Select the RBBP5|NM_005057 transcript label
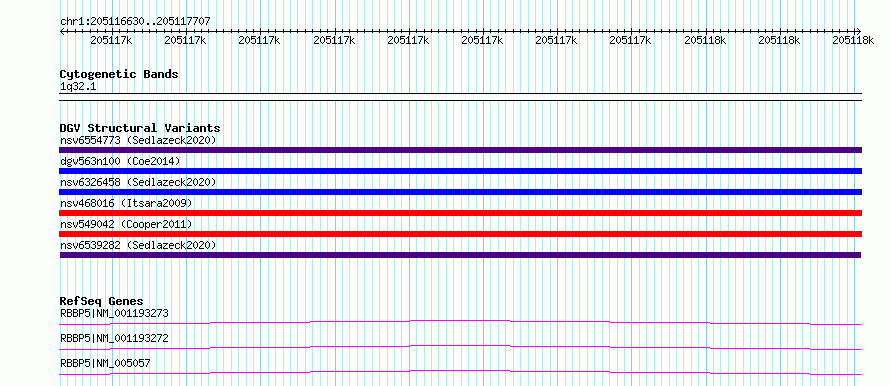The width and height of the screenshot is (890, 386). [105, 363]
